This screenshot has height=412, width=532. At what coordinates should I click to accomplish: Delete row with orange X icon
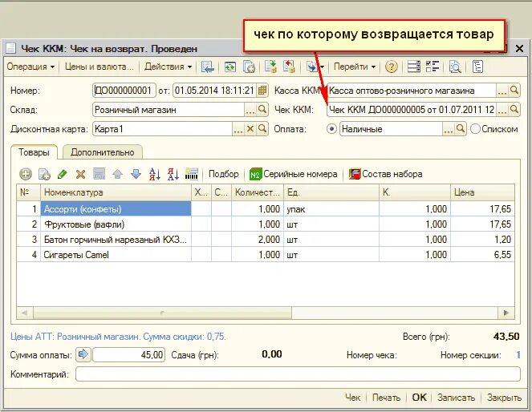tap(80, 174)
